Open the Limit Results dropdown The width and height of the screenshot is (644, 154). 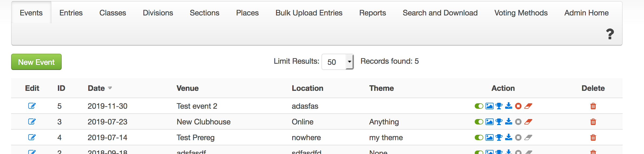[337, 62]
